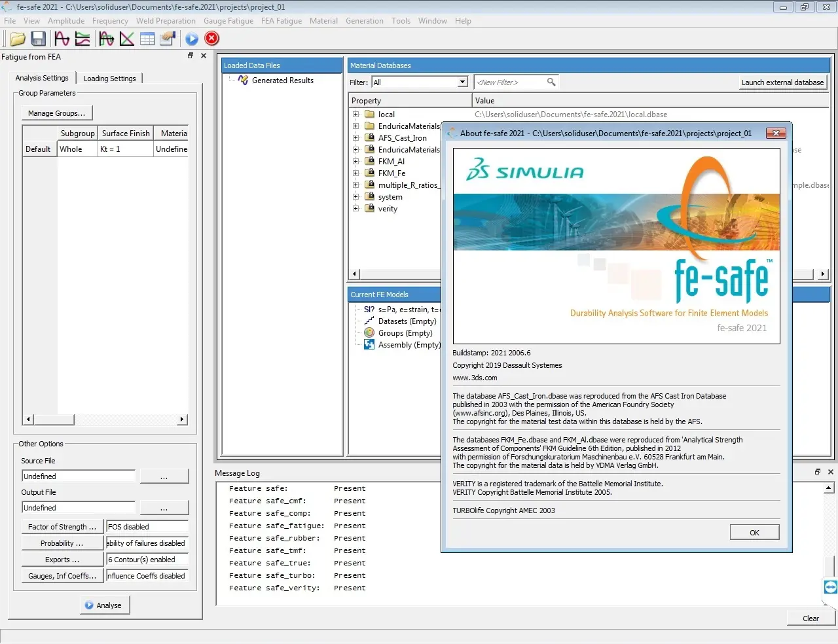
Task: Click the TeamViewer icon at right edge
Action: point(830,587)
